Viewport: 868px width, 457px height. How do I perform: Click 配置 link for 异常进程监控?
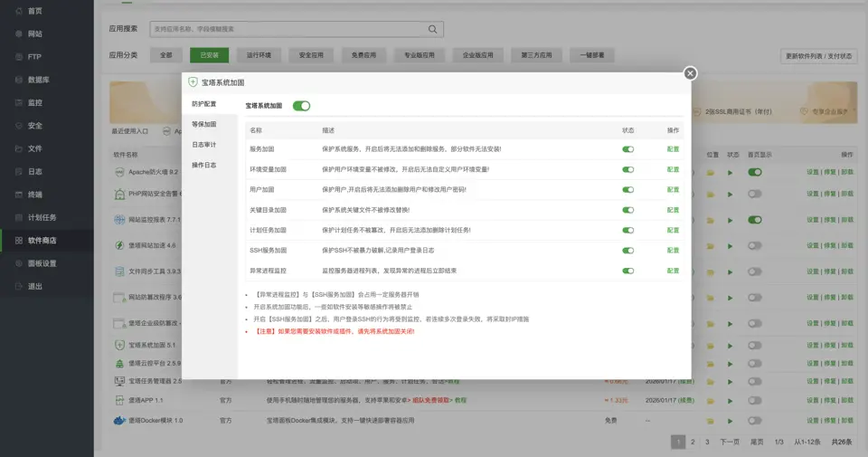point(673,271)
